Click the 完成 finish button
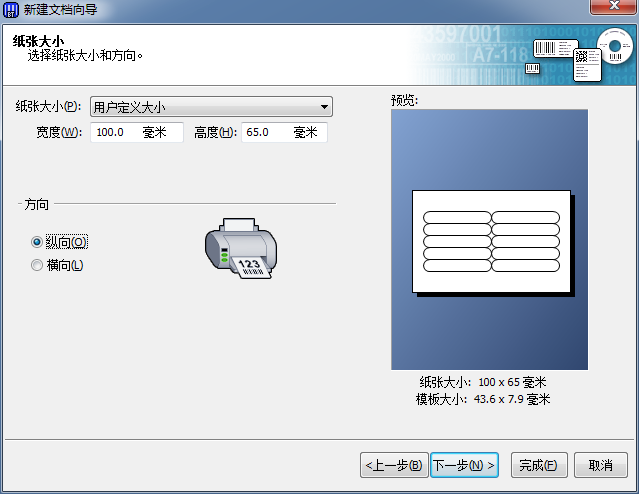 [539, 465]
